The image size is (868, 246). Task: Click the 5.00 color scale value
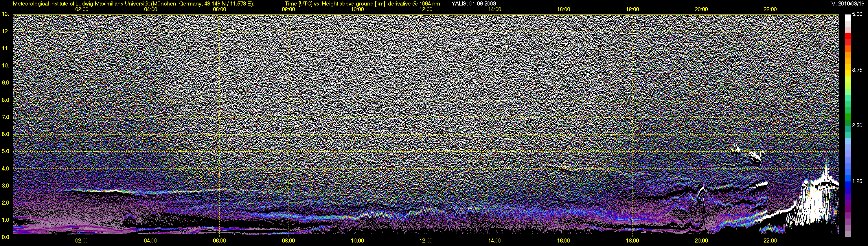tap(857, 14)
